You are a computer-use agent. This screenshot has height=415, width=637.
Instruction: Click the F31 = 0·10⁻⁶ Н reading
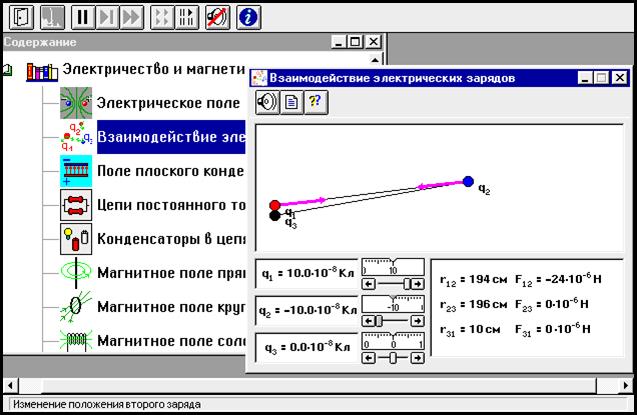[553, 329]
